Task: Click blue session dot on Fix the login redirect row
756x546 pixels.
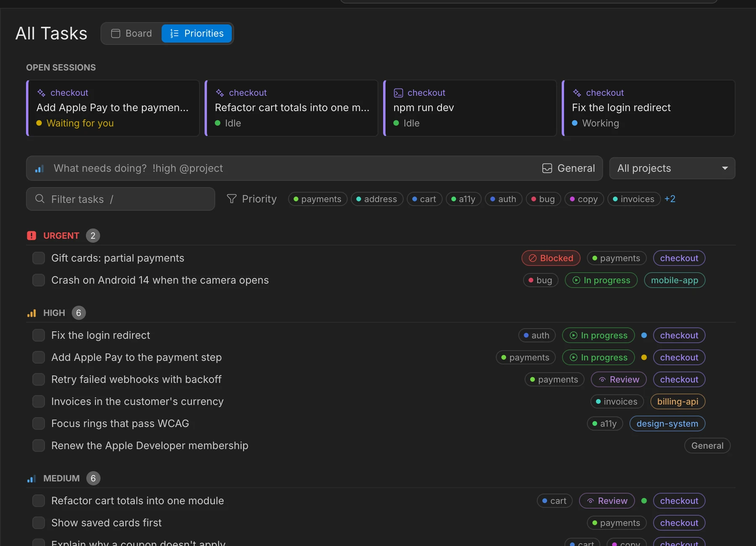Action: pos(644,335)
